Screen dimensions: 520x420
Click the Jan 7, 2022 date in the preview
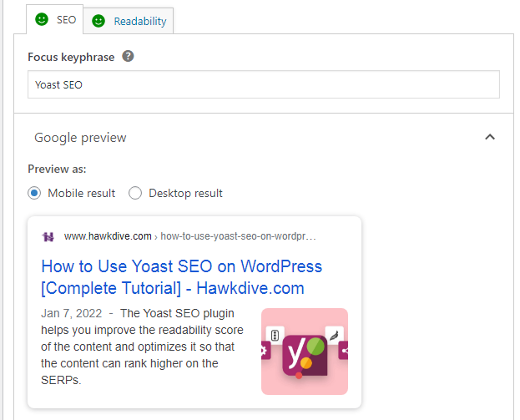[x=71, y=314]
